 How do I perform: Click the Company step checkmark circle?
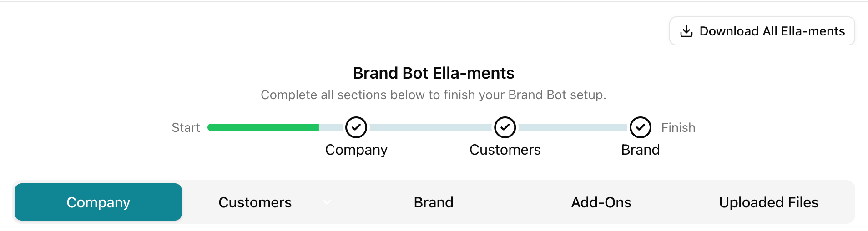pos(356,127)
